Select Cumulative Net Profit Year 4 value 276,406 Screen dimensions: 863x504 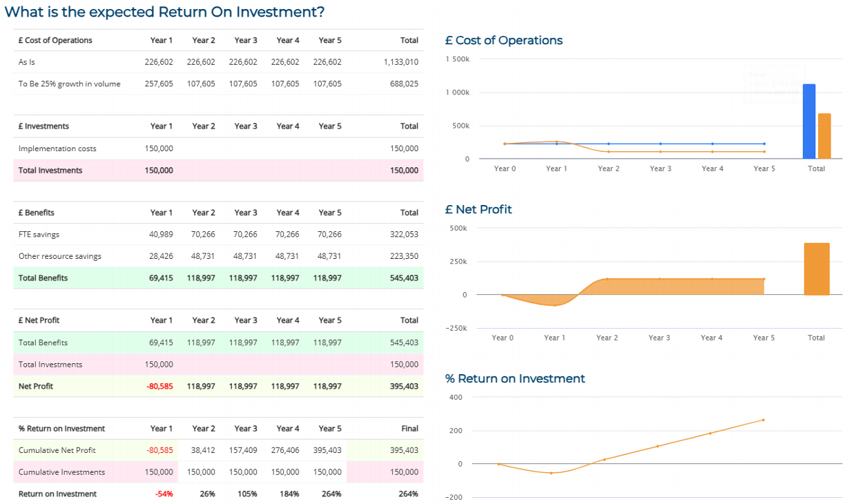[x=285, y=451]
